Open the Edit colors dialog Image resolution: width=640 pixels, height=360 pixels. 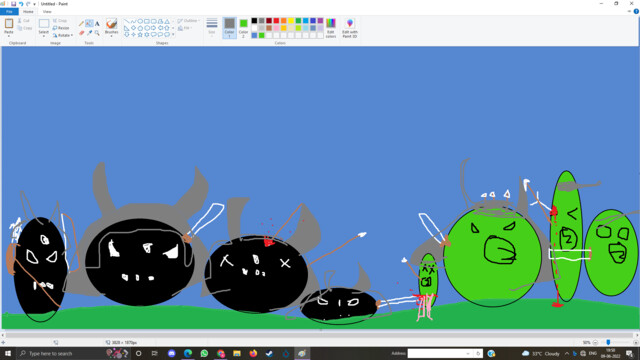pyautogui.click(x=331, y=28)
